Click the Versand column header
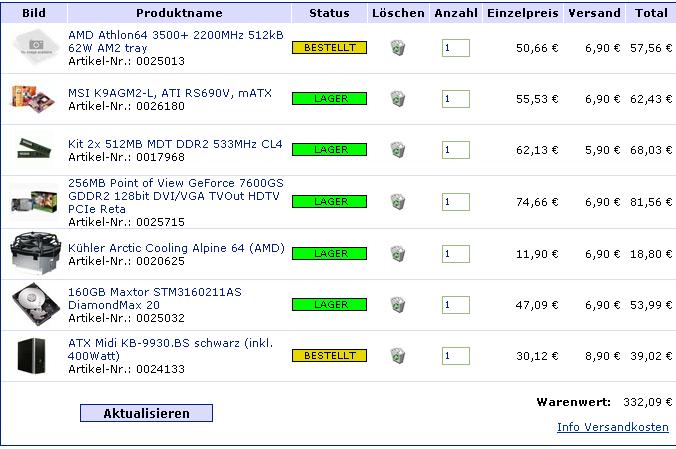 (595, 13)
